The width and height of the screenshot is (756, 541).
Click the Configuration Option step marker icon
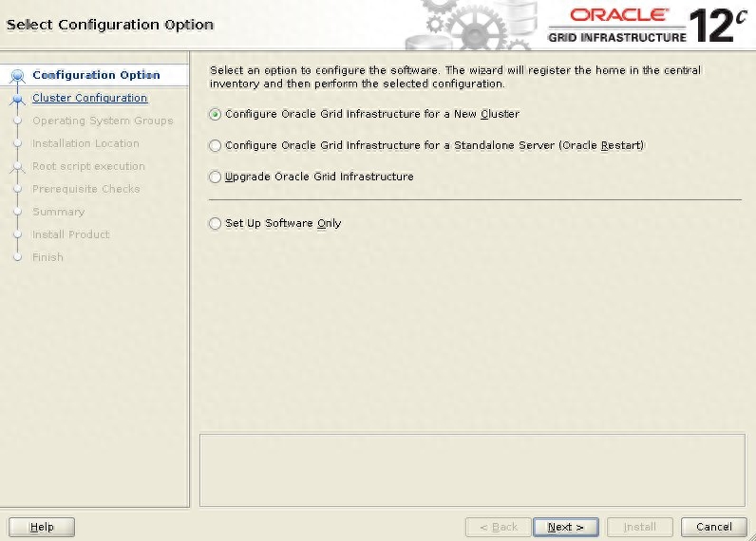(x=17, y=76)
